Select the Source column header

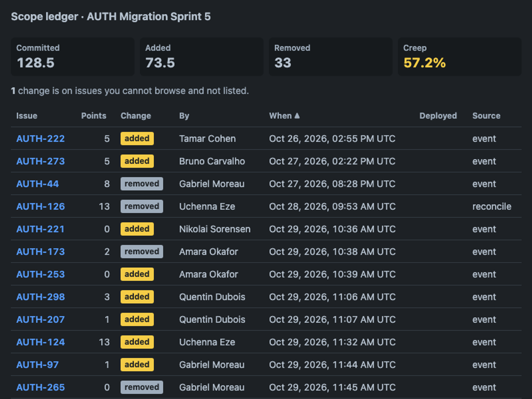point(486,116)
